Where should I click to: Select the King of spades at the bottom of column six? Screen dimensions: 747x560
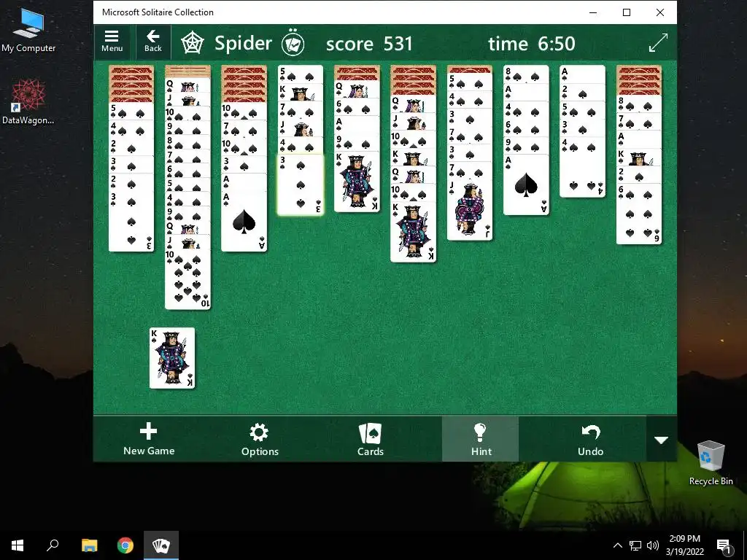413,232
